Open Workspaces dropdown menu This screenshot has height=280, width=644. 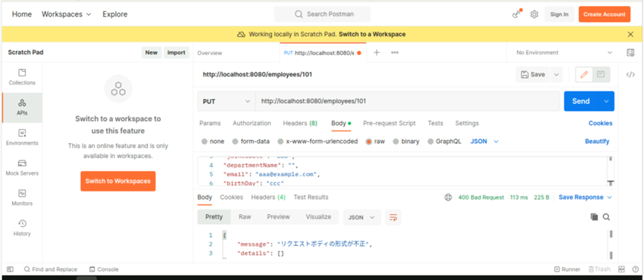(66, 14)
